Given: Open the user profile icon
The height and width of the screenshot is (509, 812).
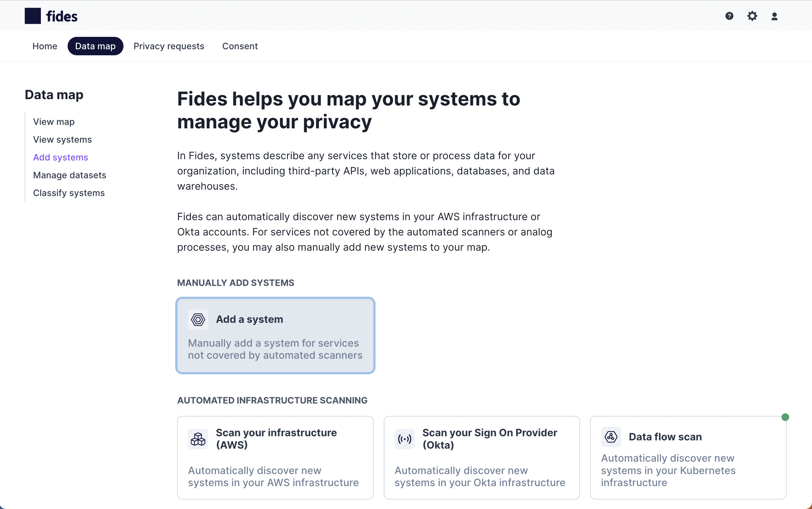Looking at the screenshot, I should [774, 16].
